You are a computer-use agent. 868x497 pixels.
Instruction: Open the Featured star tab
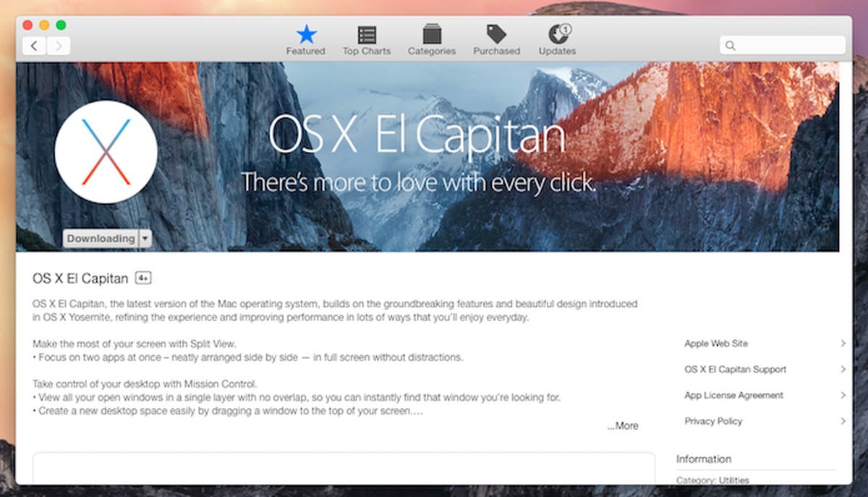pyautogui.click(x=305, y=40)
